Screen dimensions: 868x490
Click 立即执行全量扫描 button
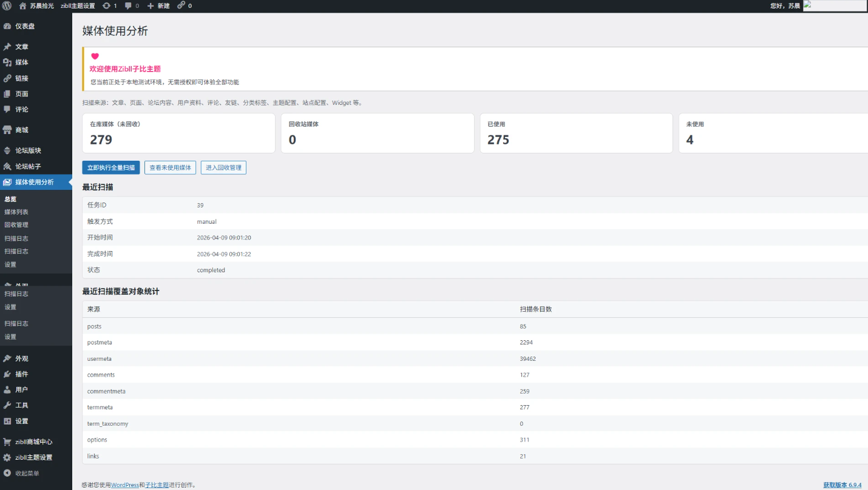coord(111,167)
